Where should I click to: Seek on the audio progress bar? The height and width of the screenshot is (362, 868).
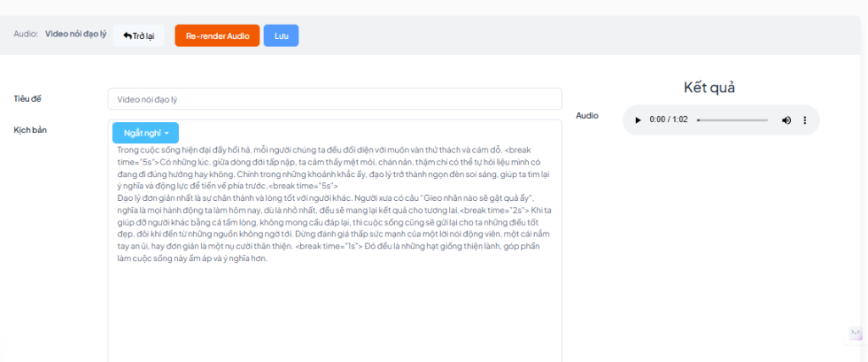(733, 120)
